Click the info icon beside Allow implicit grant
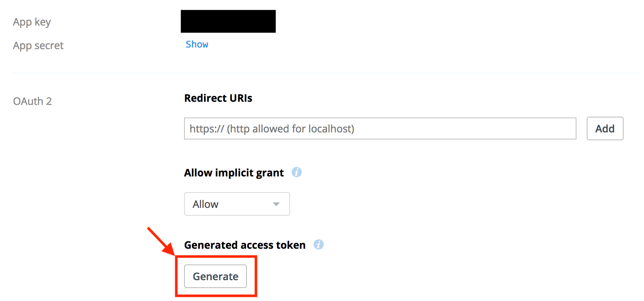This screenshot has width=644, height=301. pyautogui.click(x=297, y=172)
